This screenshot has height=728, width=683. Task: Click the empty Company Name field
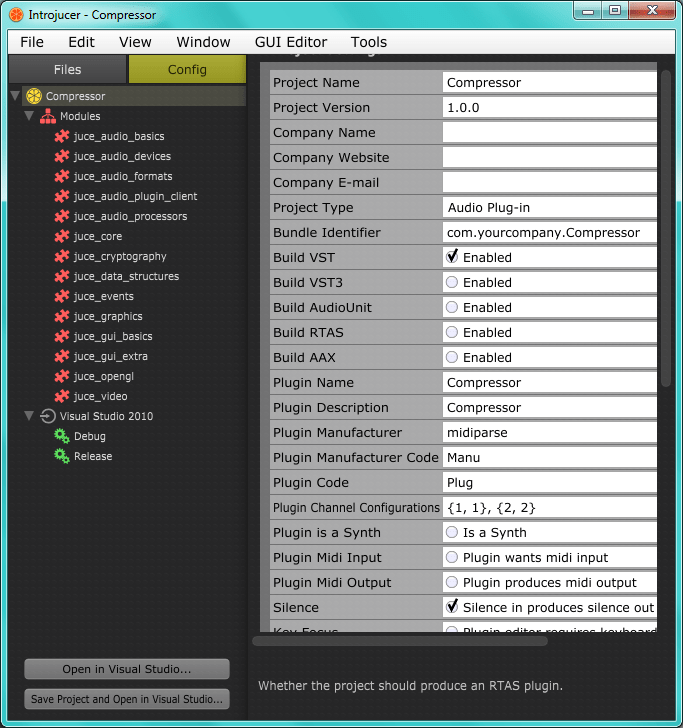tap(550, 133)
